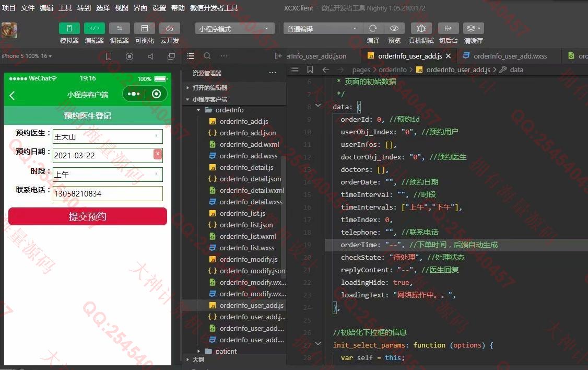Toggle the editor panel button

95,29
